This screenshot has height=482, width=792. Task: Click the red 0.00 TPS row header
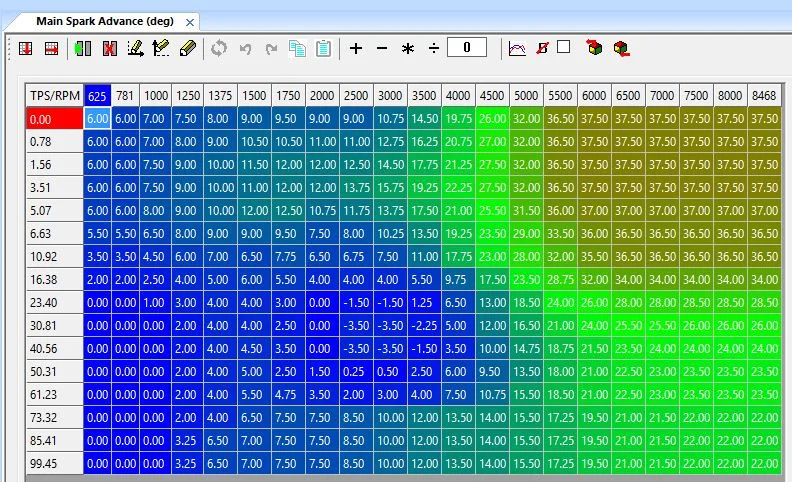point(55,118)
